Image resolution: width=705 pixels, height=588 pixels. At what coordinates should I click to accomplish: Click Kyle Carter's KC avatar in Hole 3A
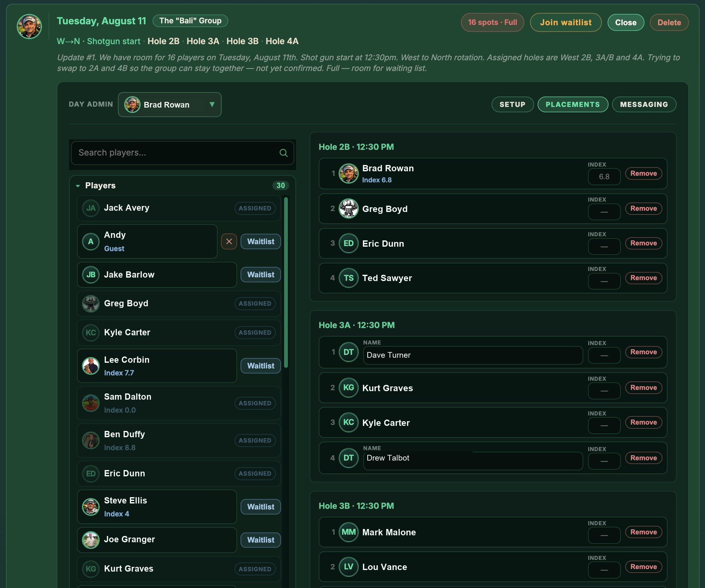[x=348, y=422]
